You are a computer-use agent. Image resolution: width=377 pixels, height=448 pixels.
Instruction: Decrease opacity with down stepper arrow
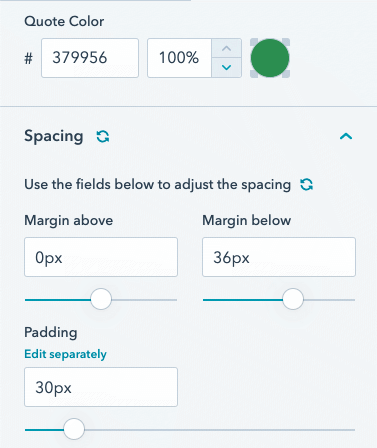[x=226, y=67]
